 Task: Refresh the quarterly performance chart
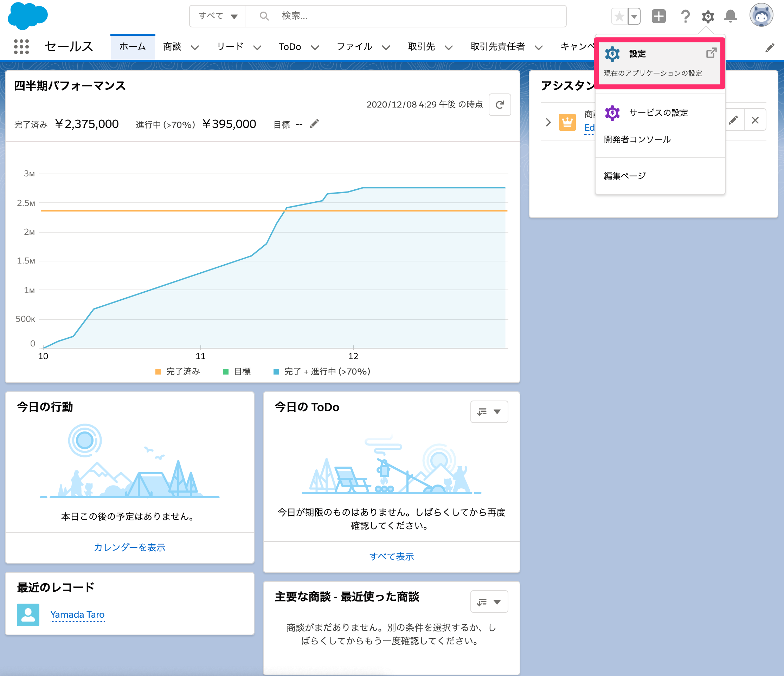[x=500, y=105]
